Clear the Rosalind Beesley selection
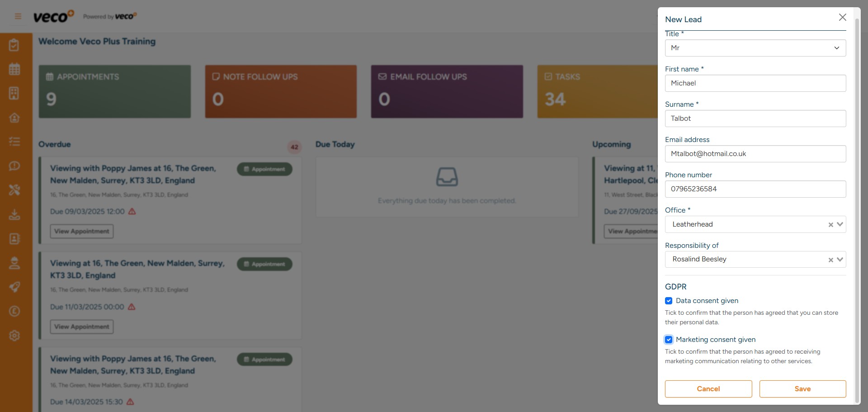This screenshot has height=412, width=868. pos(830,260)
